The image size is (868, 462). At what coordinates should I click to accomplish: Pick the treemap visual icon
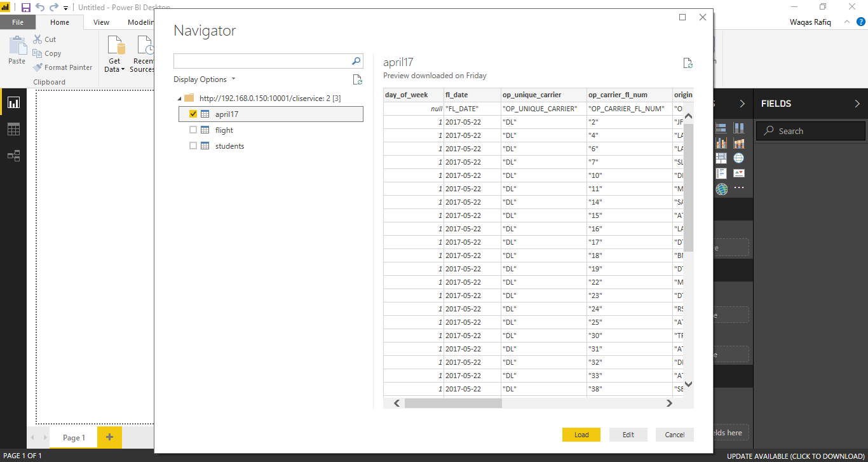tap(721, 158)
